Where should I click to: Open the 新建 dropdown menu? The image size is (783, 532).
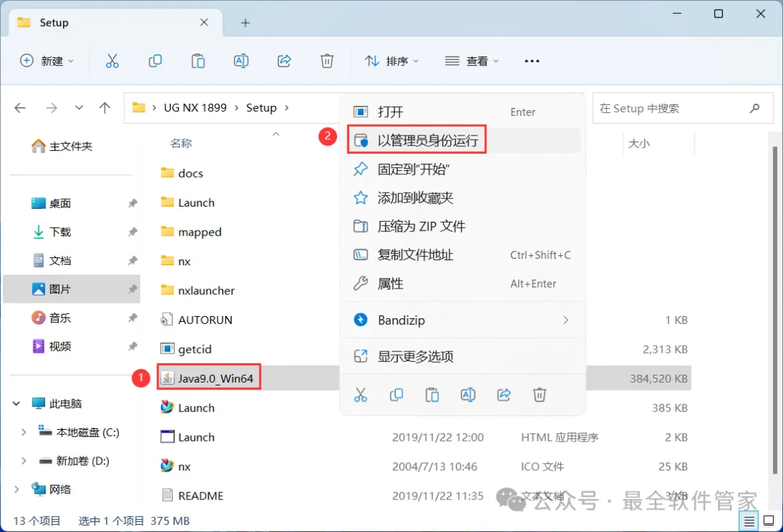46,61
